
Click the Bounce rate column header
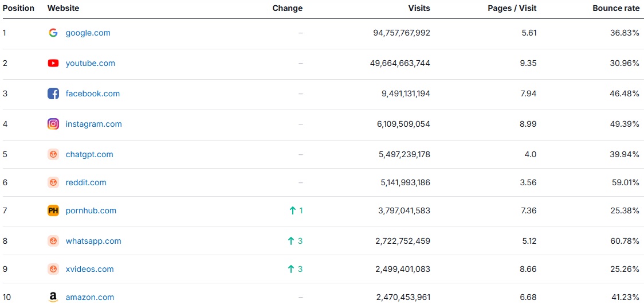point(616,8)
